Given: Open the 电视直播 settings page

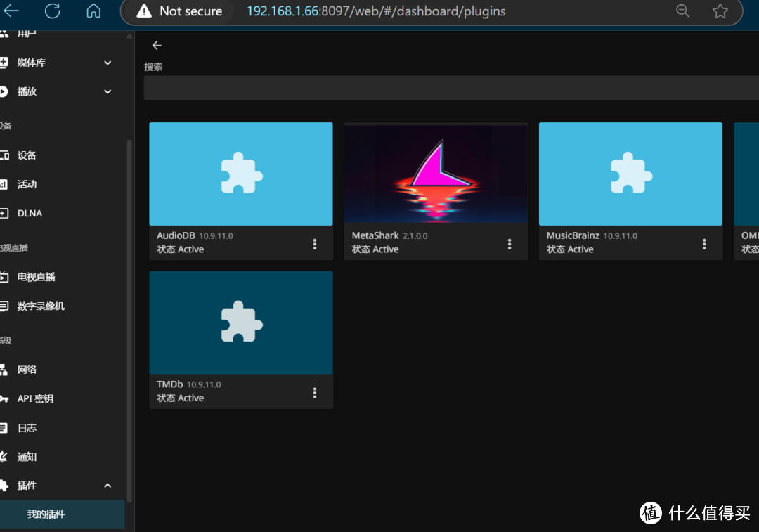Looking at the screenshot, I should (x=36, y=277).
